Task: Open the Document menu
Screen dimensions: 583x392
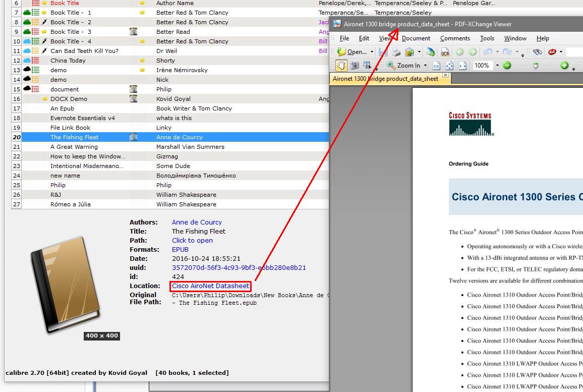Action: [416, 38]
